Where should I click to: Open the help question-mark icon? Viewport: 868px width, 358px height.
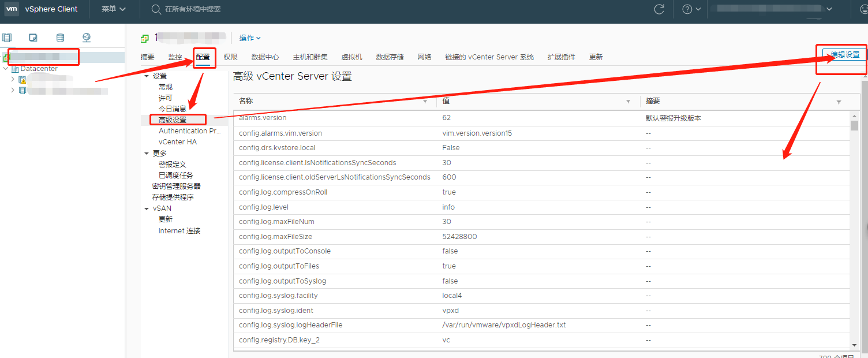pyautogui.click(x=687, y=9)
